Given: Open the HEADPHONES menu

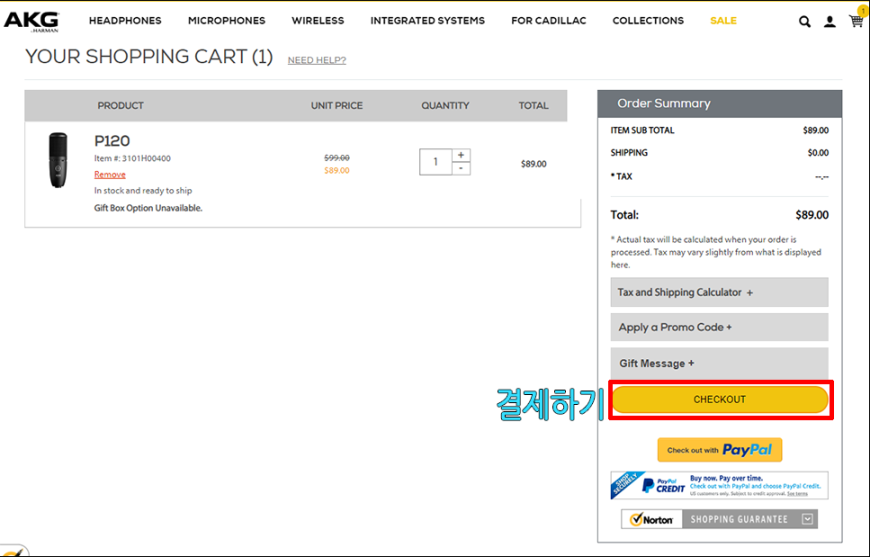Looking at the screenshot, I should click(x=125, y=21).
